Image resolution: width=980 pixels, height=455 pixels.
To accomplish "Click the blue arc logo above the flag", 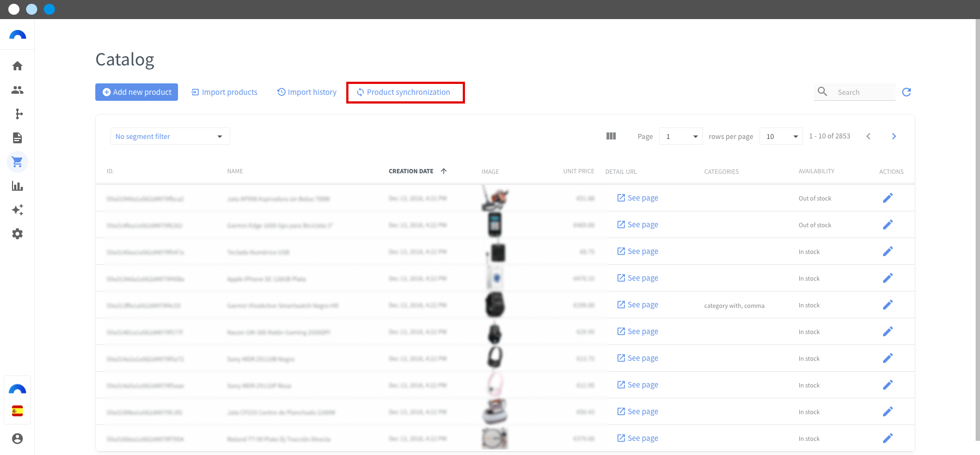I will [17, 389].
